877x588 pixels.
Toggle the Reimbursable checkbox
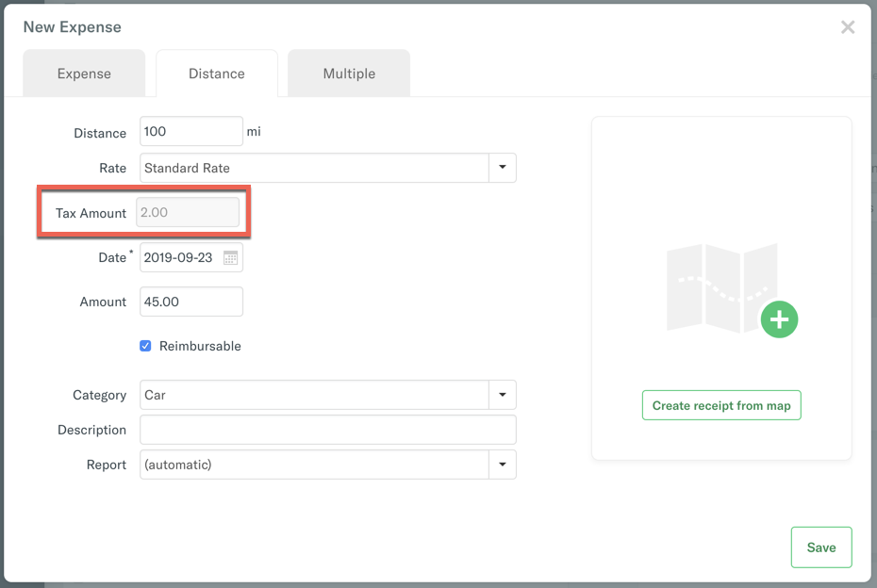(x=145, y=346)
